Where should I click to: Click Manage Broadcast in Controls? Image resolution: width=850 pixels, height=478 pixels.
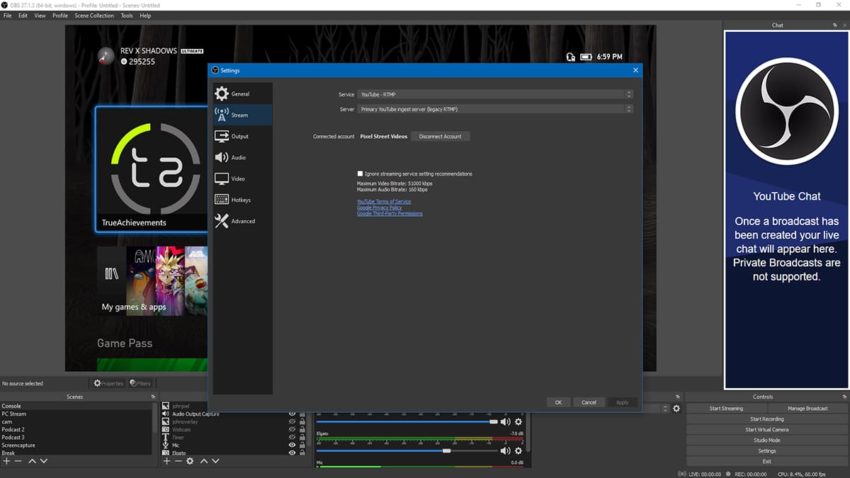[808, 409]
